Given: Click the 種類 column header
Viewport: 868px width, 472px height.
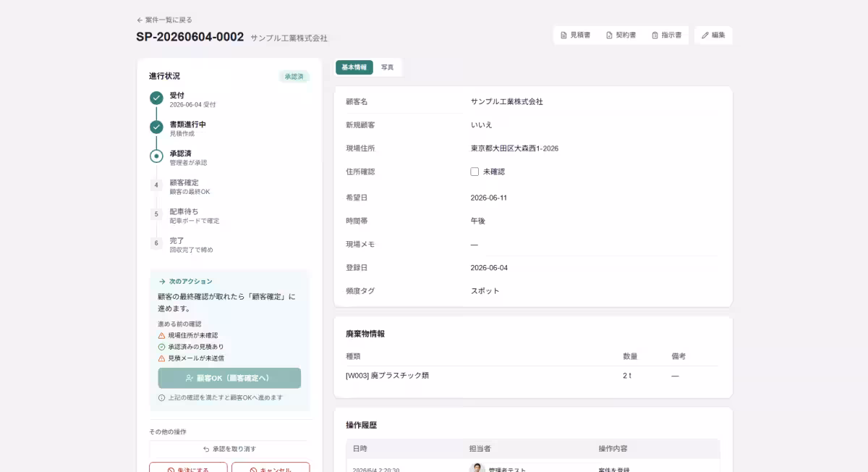Looking at the screenshot, I should 353,356.
